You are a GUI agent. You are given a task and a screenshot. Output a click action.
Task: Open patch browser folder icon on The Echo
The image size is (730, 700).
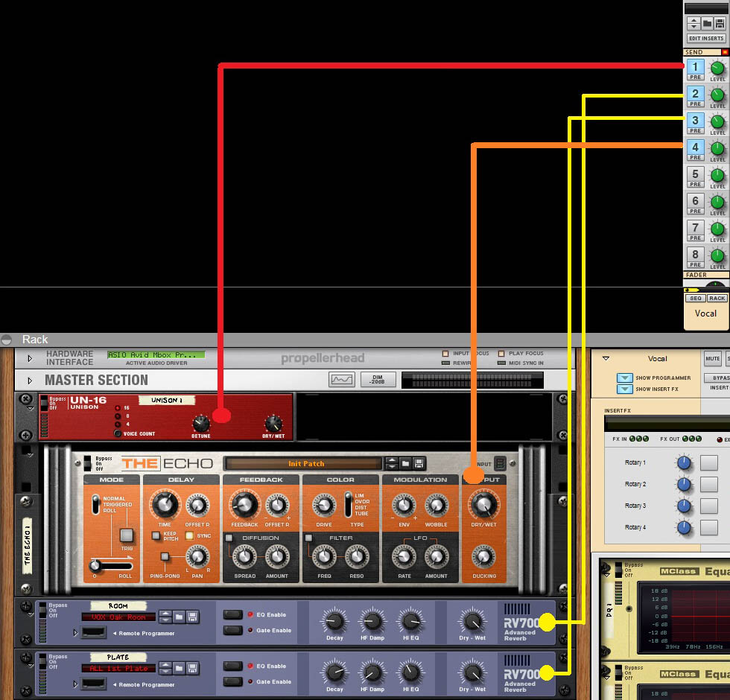(x=405, y=463)
